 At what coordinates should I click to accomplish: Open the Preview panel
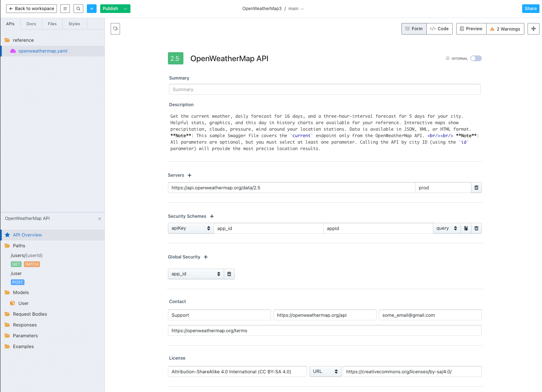(x=471, y=29)
